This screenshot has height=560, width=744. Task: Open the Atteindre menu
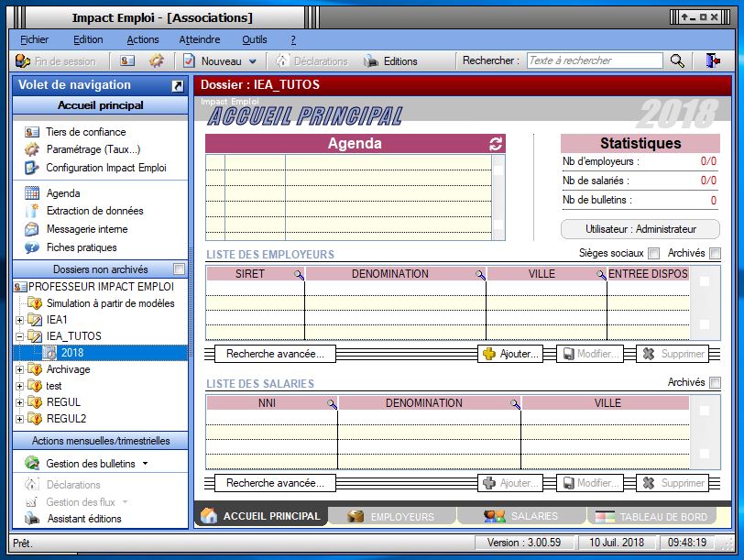tap(200, 39)
